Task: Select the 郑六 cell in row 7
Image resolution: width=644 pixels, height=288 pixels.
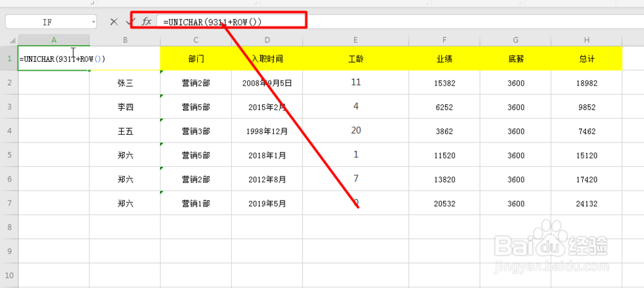Action: pyautogui.click(x=125, y=203)
